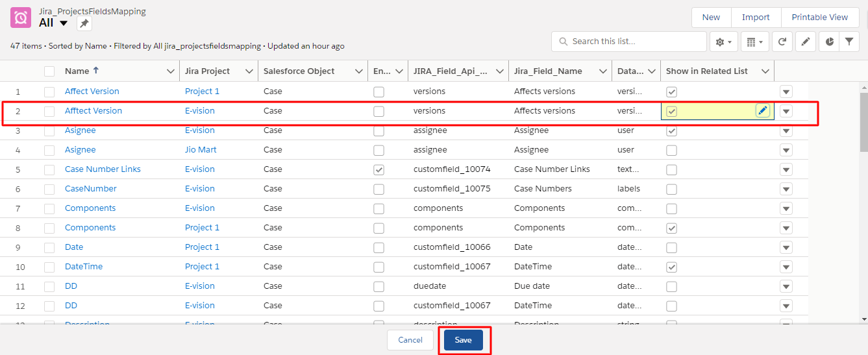Toggle Show in Related List for Project 1 Components

coord(672,228)
